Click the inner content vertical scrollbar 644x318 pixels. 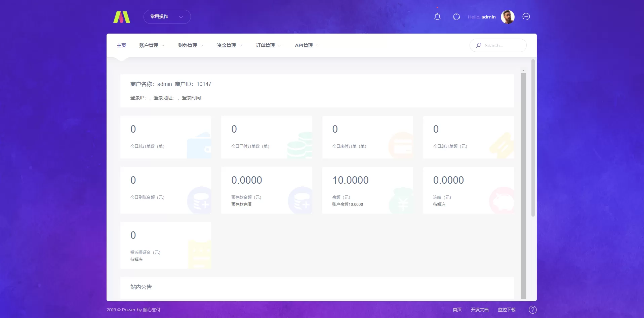(523, 185)
